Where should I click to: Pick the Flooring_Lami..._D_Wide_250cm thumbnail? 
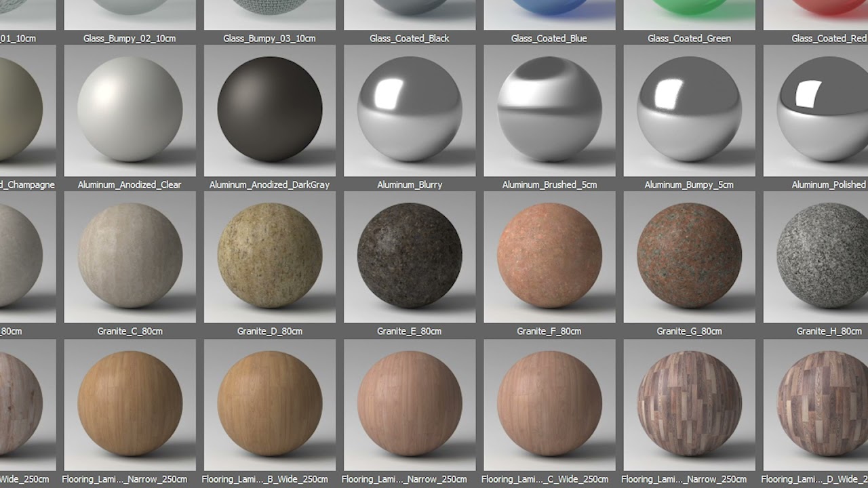816,405
